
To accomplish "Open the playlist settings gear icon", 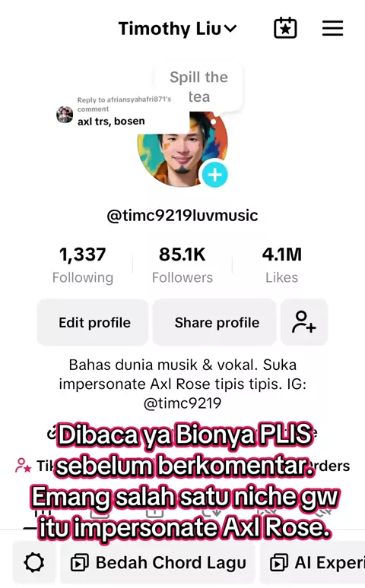I will coord(34,562).
